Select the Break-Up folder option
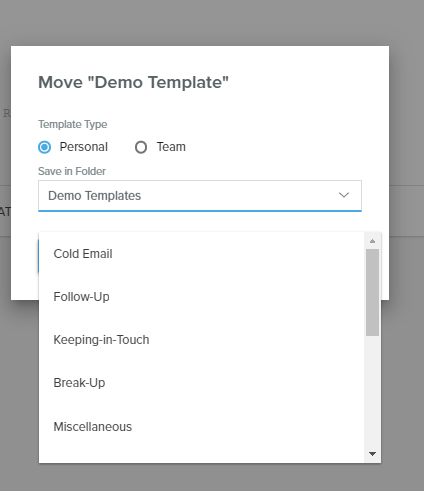424x491 pixels. point(201,383)
